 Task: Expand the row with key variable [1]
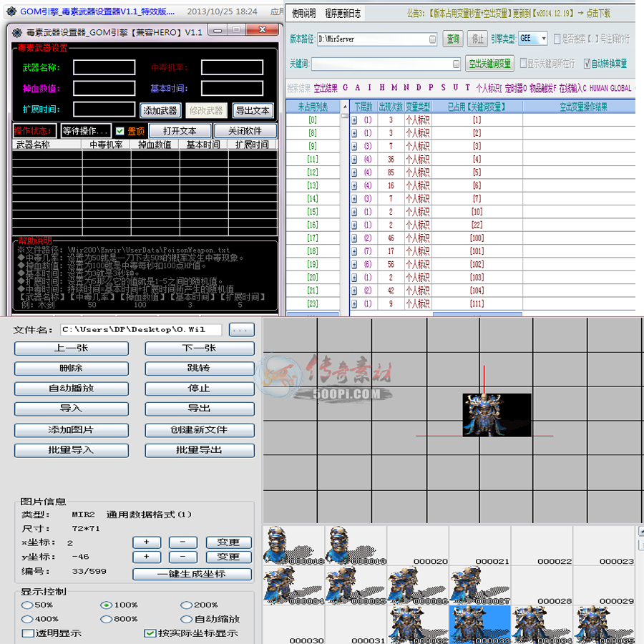pyautogui.click(x=354, y=120)
